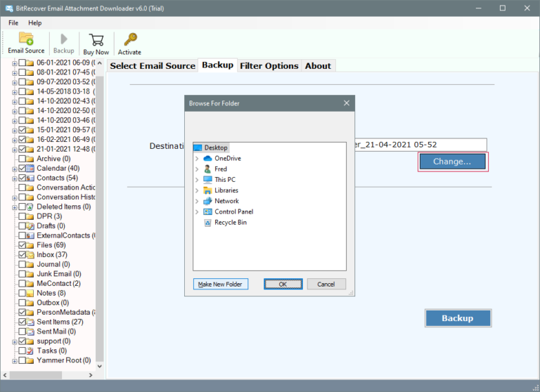Image resolution: width=540 pixels, height=392 pixels.
Task: Select the Network icon
Action: [207, 201]
